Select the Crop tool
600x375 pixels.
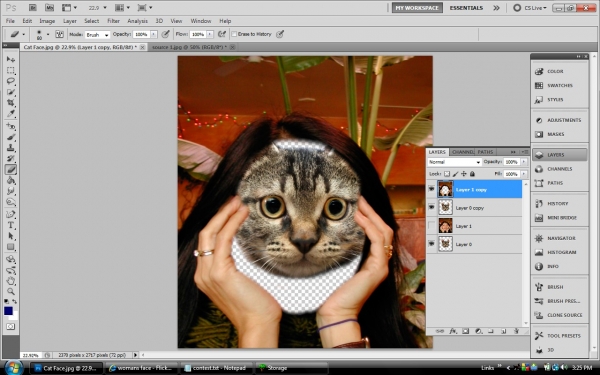pyautogui.click(x=11, y=103)
